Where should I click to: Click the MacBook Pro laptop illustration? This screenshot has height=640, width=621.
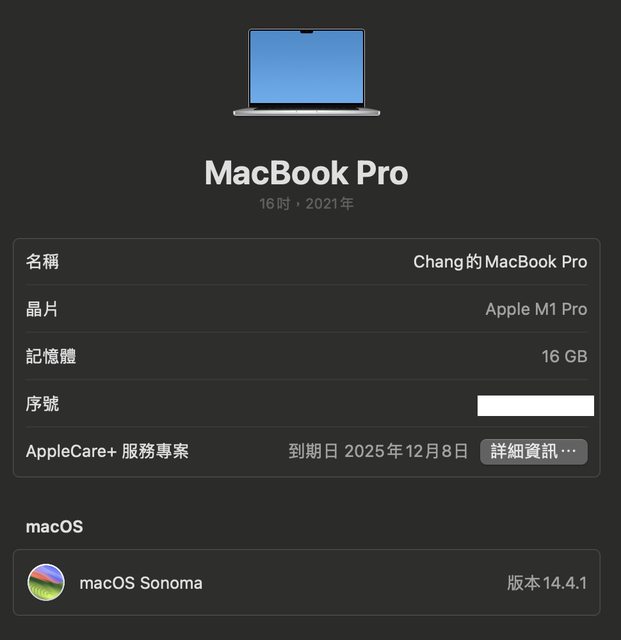(x=306, y=72)
